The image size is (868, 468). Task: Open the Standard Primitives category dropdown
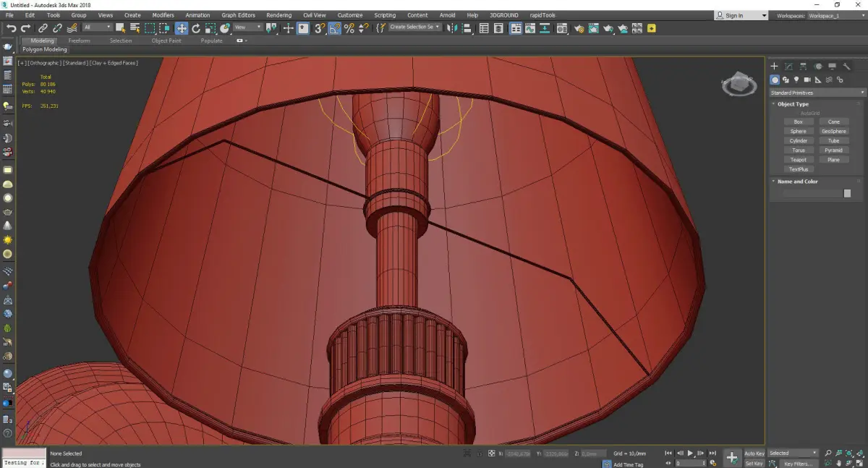pyautogui.click(x=818, y=93)
